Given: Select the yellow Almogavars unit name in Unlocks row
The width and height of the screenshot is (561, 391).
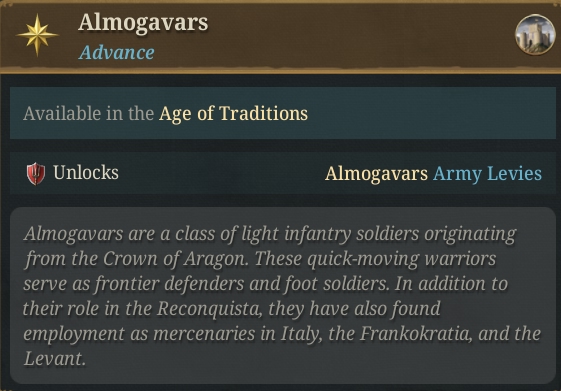Looking at the screenshot, I should point(376,174).
